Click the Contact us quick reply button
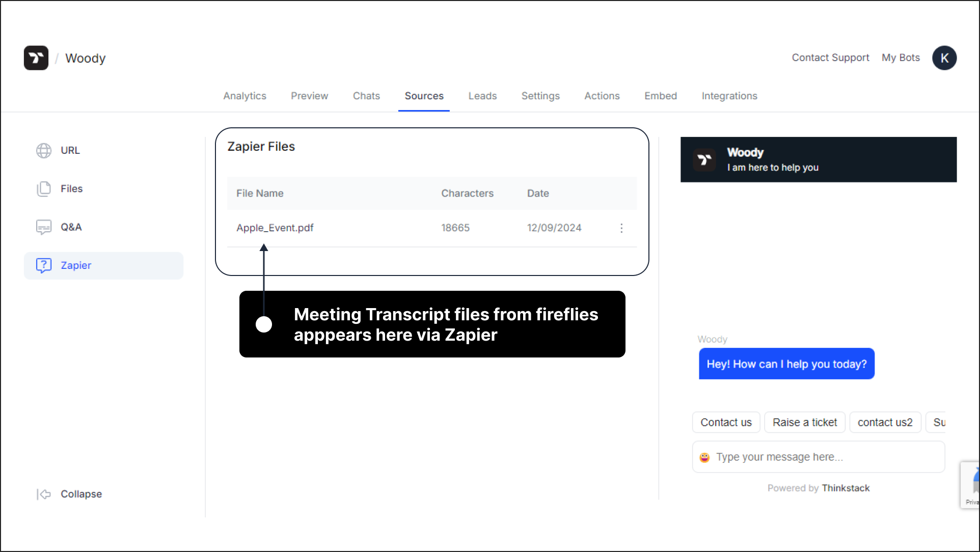980x552 pixels. click(x=726, y=422)
